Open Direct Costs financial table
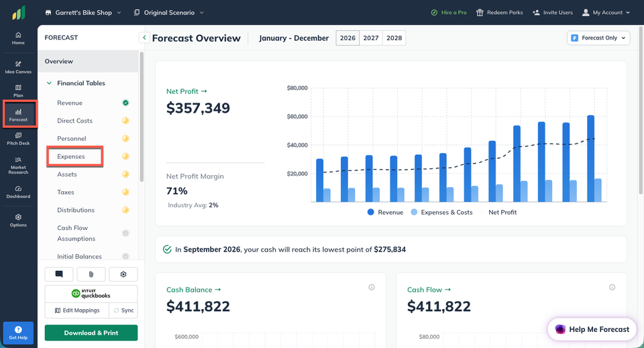The image size is (644, 348). 74,121
